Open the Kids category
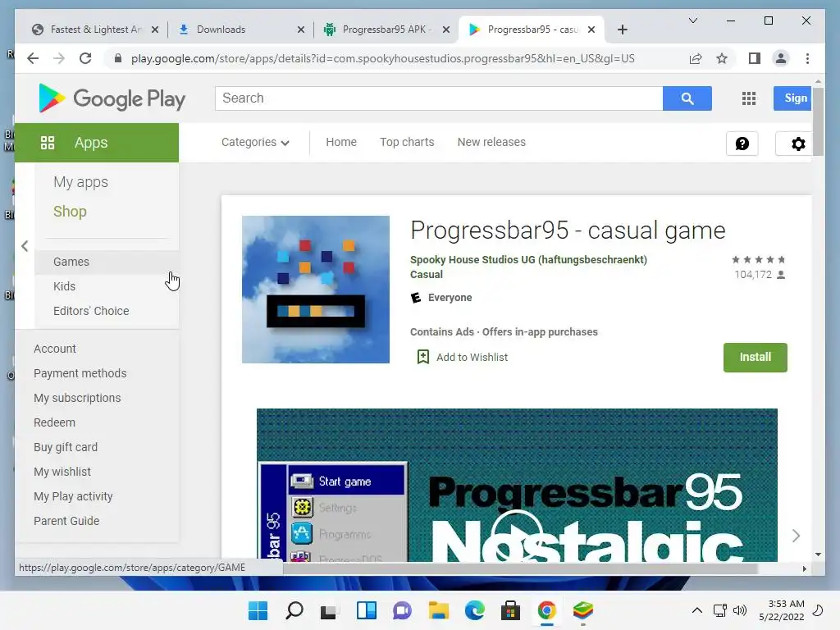The height and width of the screenshot is (630, 840). (x=64, y=286)
